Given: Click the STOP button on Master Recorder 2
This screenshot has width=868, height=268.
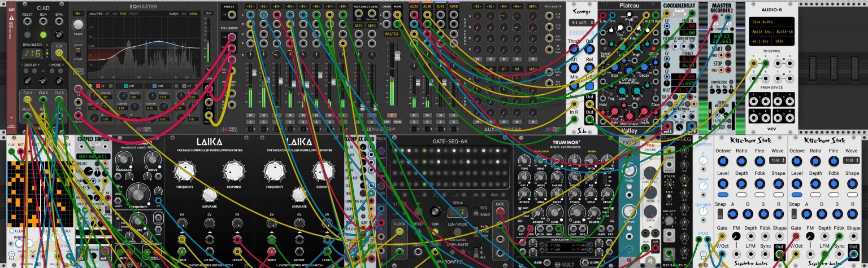Looking at the screenshot, I should click(x=728, y=63).
